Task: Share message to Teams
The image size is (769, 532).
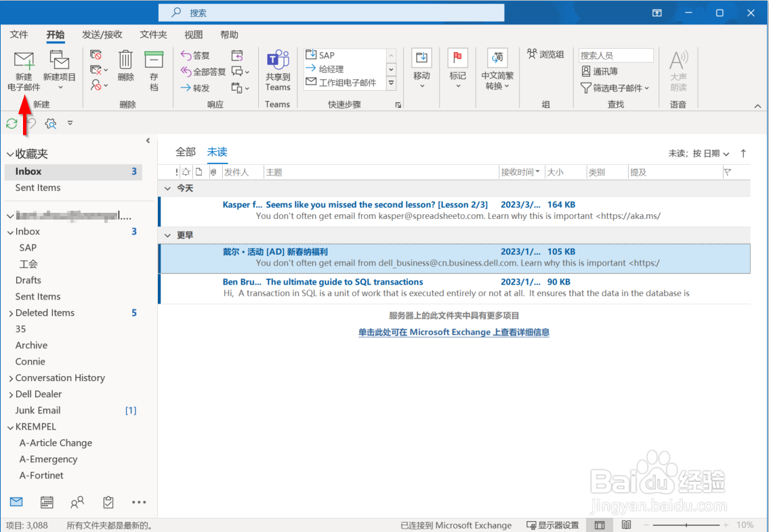Action: click(278, 71)
